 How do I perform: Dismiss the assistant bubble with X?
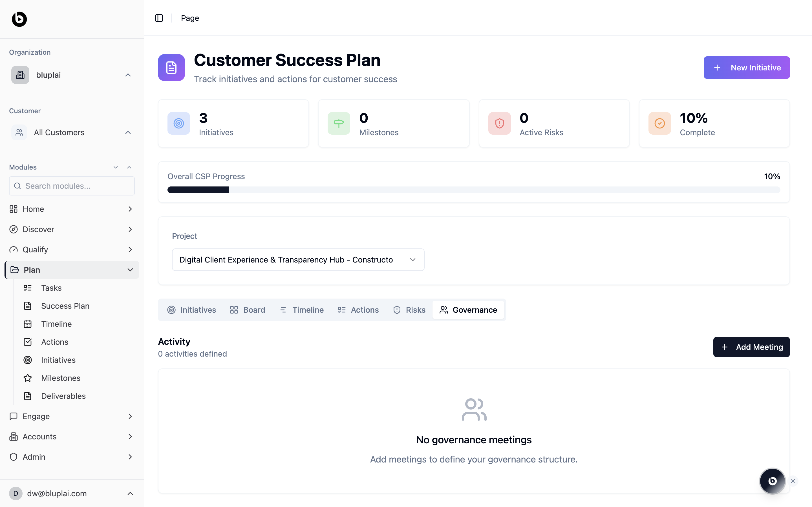(x=793, y=481)
